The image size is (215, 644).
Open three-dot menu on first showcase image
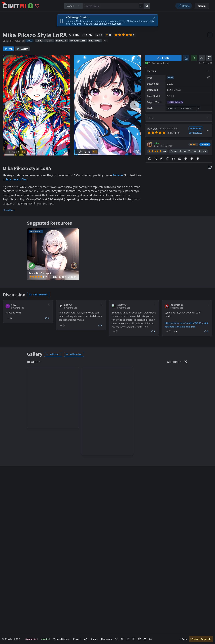66,58
